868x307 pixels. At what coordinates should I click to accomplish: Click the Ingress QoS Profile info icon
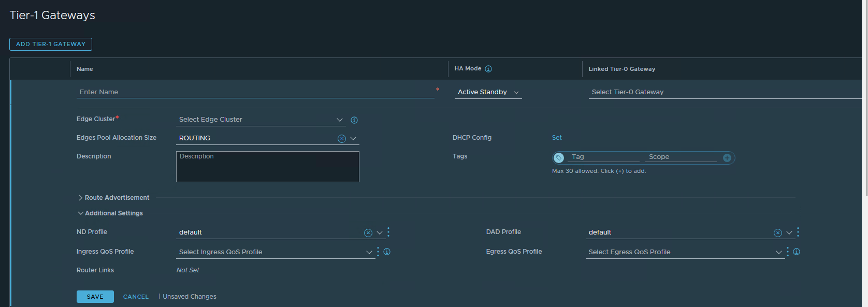[x=387, y=252]
